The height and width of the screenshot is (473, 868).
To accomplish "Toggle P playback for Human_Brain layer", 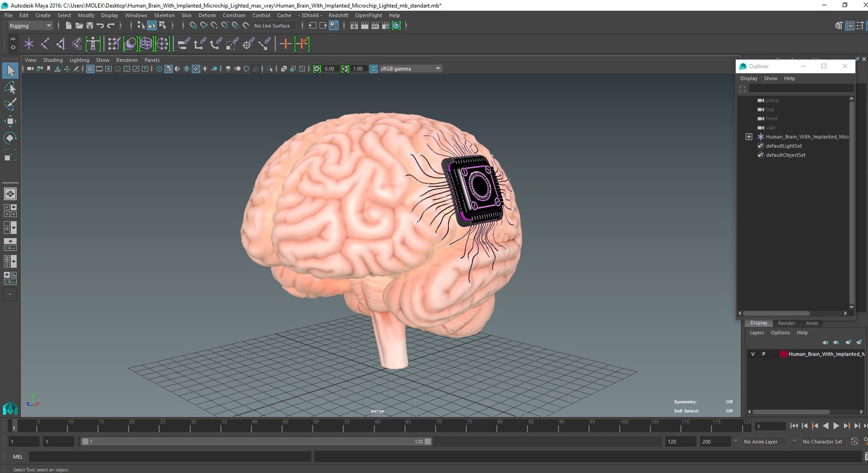I will [764, 354].
